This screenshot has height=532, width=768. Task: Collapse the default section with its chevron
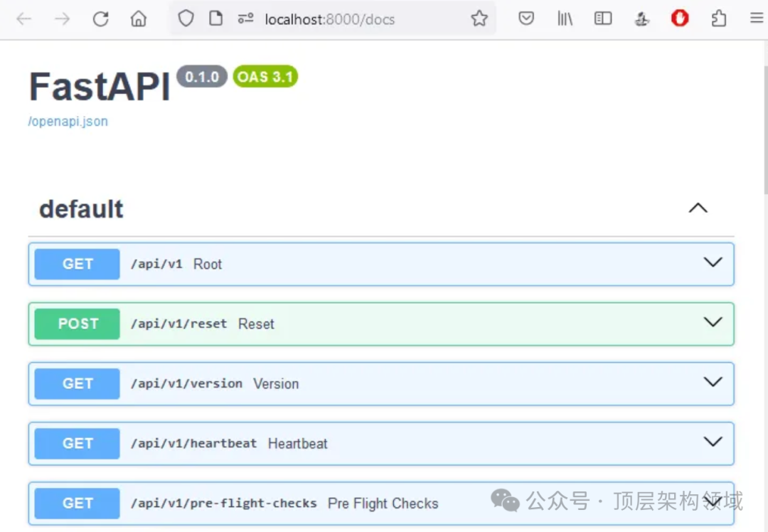[x=698, y=208]
